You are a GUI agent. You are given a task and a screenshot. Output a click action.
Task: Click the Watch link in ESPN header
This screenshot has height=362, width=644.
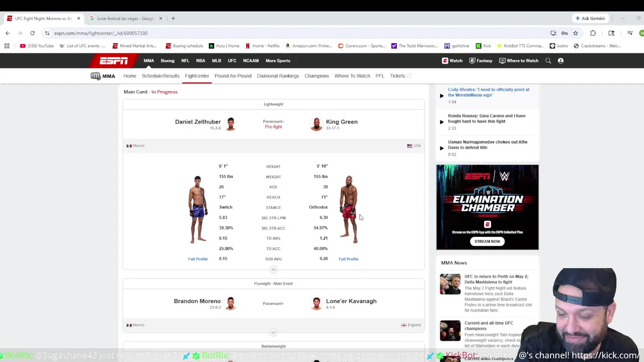coord(452,61)
